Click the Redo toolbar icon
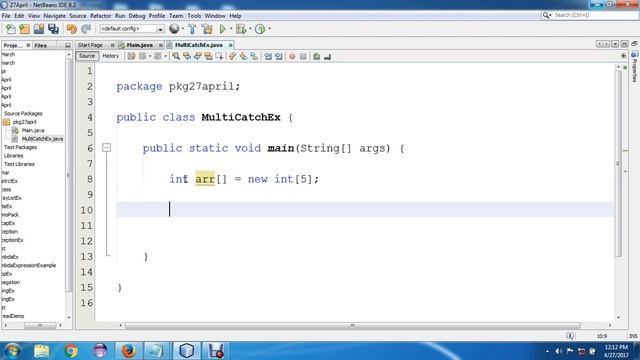This screenshot has height=360, width=640. pyautogui.click(x=86, y=29)
